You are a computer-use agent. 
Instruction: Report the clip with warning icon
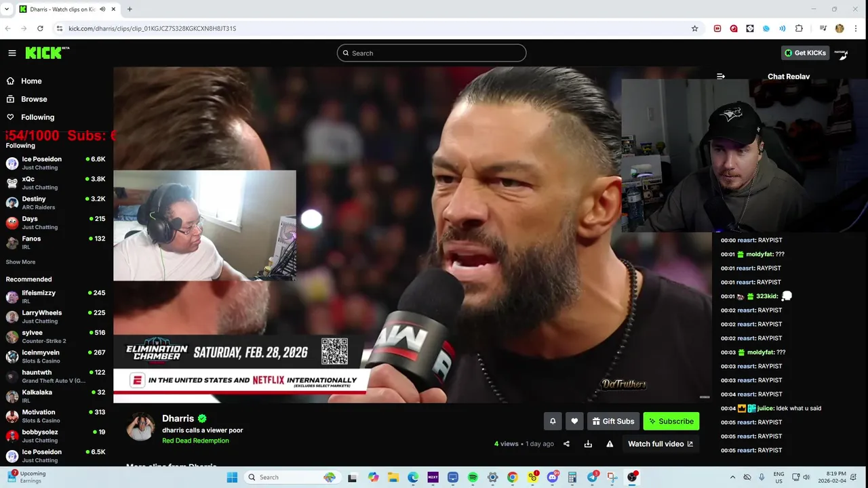click(x=610, y=444)
